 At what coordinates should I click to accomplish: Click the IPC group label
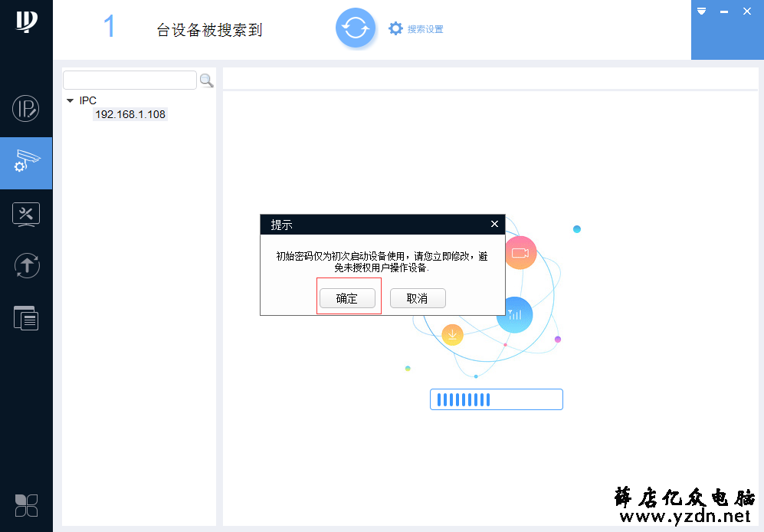(x=87, y=100)
